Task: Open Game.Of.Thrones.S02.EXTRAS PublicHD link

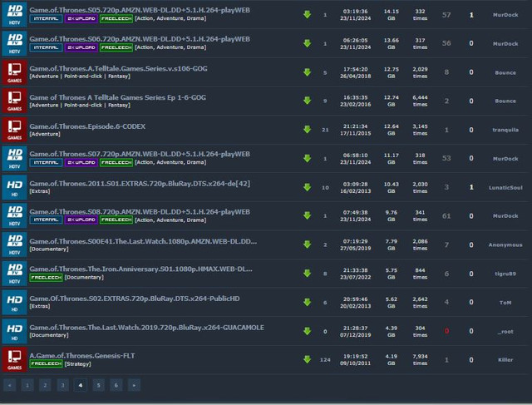Action: tap(135, 299)
